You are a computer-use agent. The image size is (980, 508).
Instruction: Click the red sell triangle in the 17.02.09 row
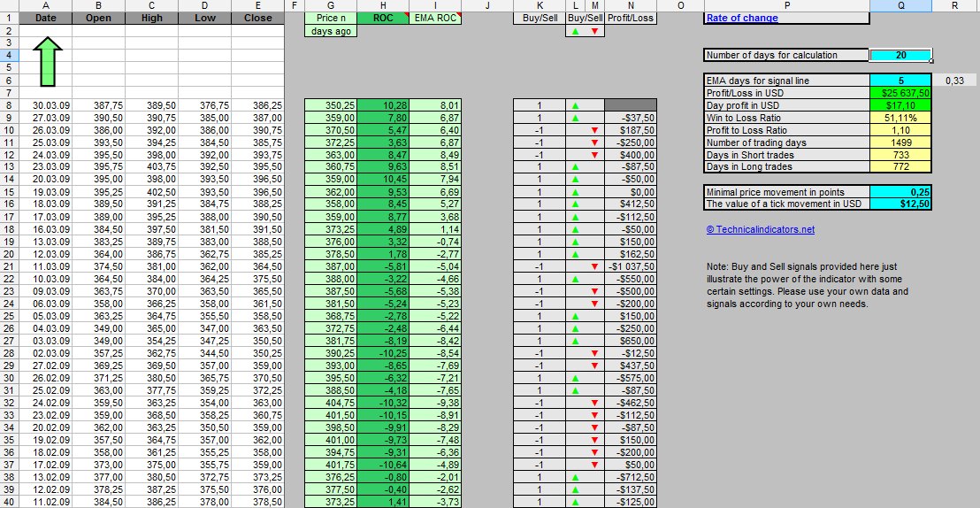tap(594, 465)
